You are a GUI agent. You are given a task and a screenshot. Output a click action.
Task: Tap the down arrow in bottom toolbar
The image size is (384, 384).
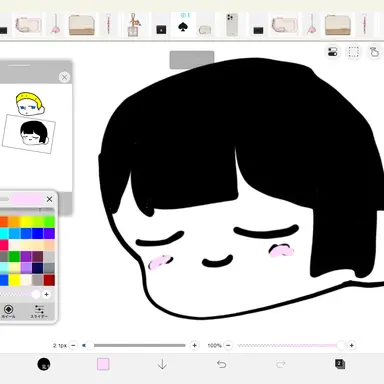coord(162,365)
